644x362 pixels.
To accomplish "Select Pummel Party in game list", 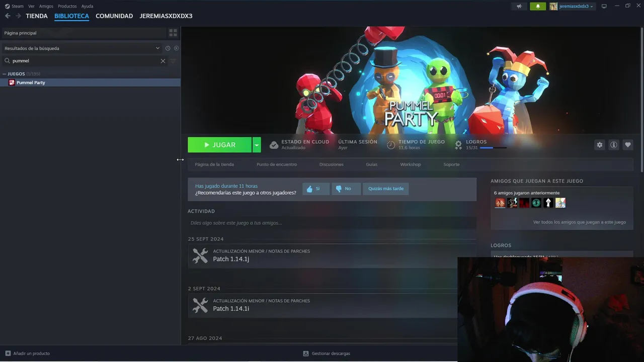I will [90, 82].
